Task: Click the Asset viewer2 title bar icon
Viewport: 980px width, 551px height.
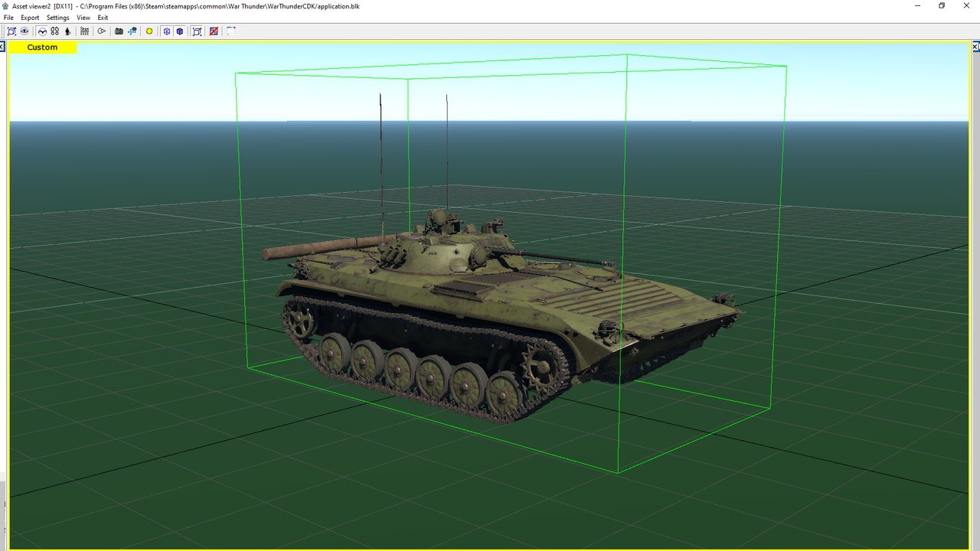Action: pyautogui.click(x=5, y=5)
